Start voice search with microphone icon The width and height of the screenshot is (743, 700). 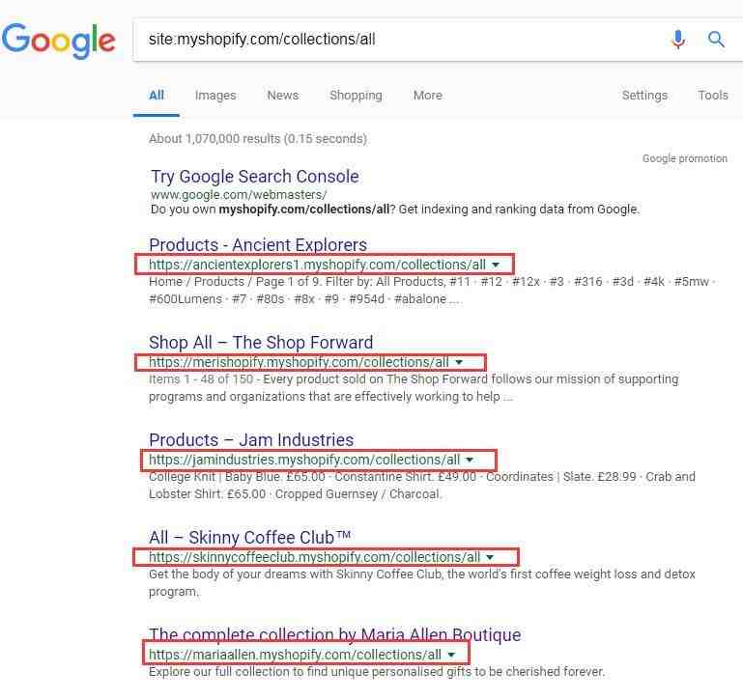click(678, 40)
